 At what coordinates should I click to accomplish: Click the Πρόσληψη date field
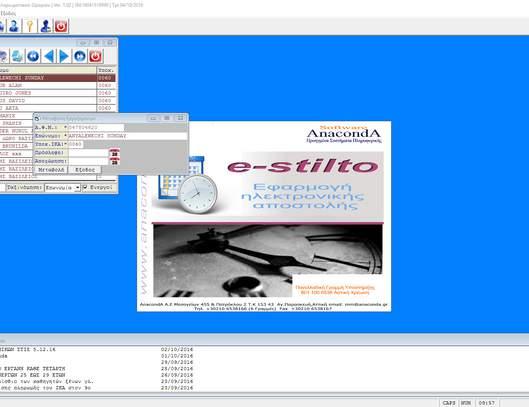(x=88, y=153)
